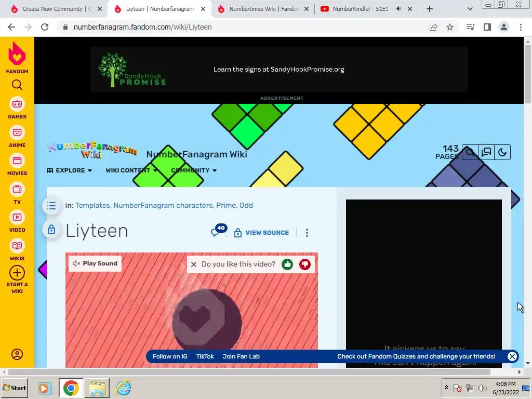Open Windows Media Player taskbar icon

click(x=44, y=388)
